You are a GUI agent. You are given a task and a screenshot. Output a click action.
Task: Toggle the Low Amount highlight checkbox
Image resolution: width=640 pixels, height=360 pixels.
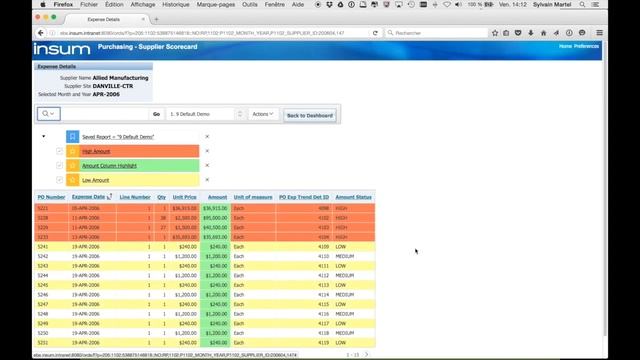pyautogui.click(x=59, y=180)
